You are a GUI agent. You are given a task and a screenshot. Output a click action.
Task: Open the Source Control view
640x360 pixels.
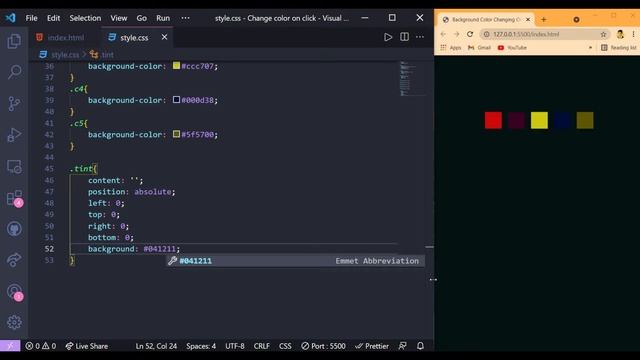[x=14, y=104]
